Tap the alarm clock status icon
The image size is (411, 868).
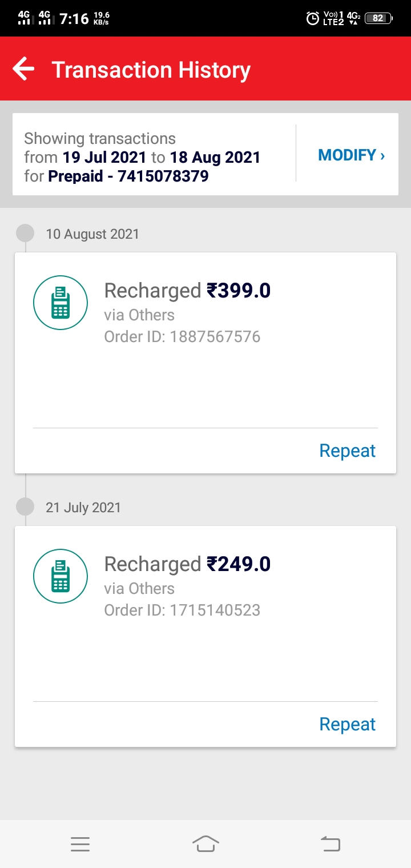(x=313, y=18)
